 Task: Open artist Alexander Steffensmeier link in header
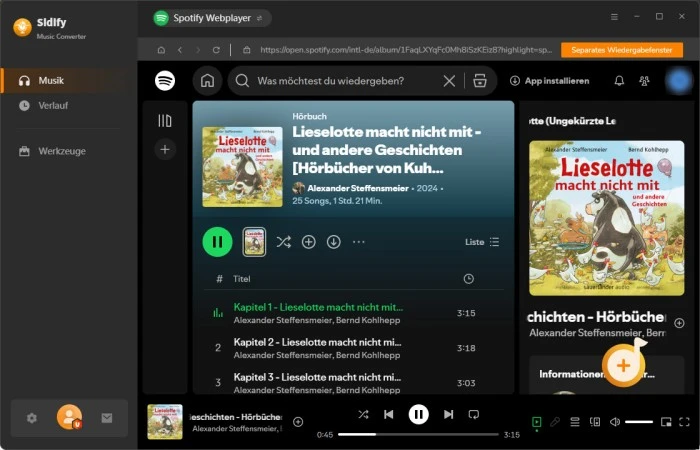pos(358,188)
